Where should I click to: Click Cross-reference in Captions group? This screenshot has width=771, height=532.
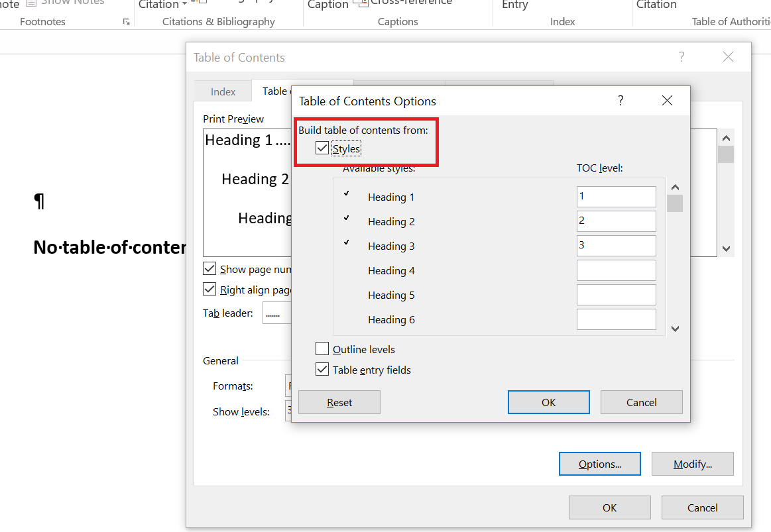403,3
